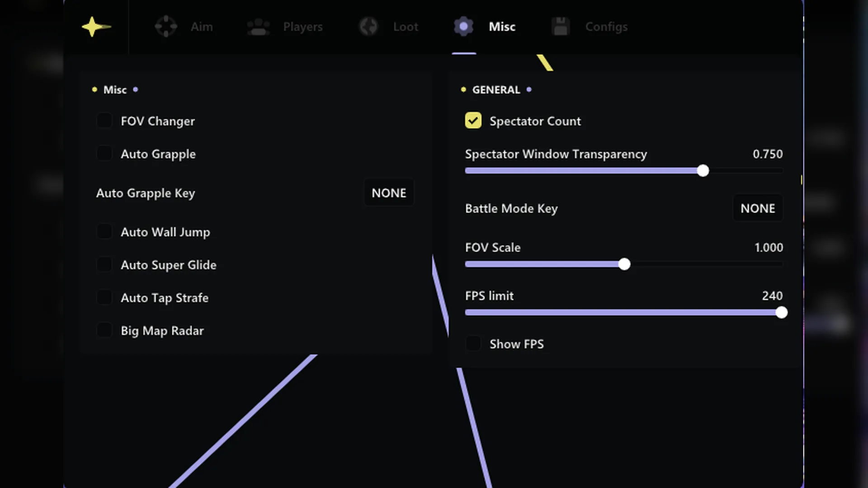This screenshot has width=868, height=488.
Task: Click the Misc gear icon
Action: [x=463, y=27]
